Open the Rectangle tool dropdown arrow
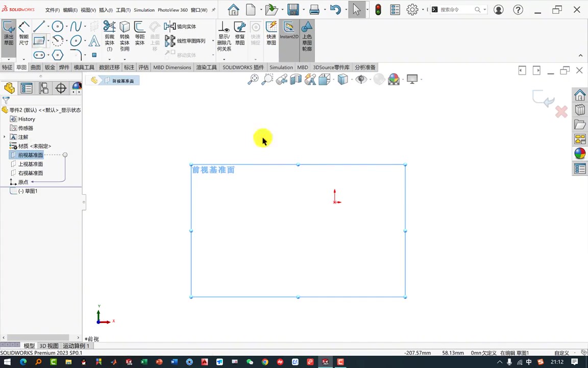 point(48,40)
